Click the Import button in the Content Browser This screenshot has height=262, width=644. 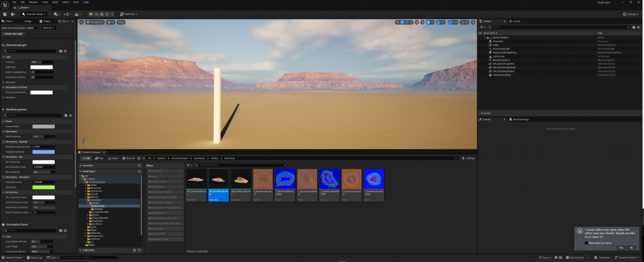coord(114,158)
